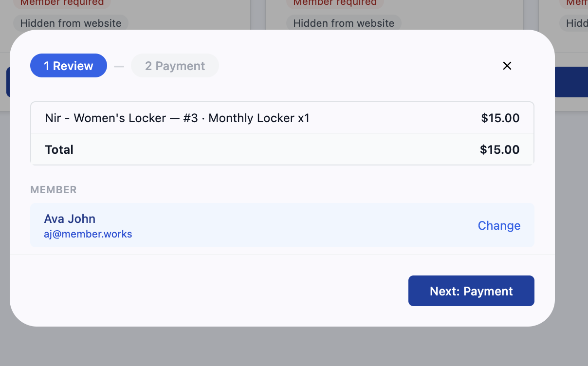588x366 pixels.
Task: Click the middle card's Member required badge
Action: [x=335, y=3]
